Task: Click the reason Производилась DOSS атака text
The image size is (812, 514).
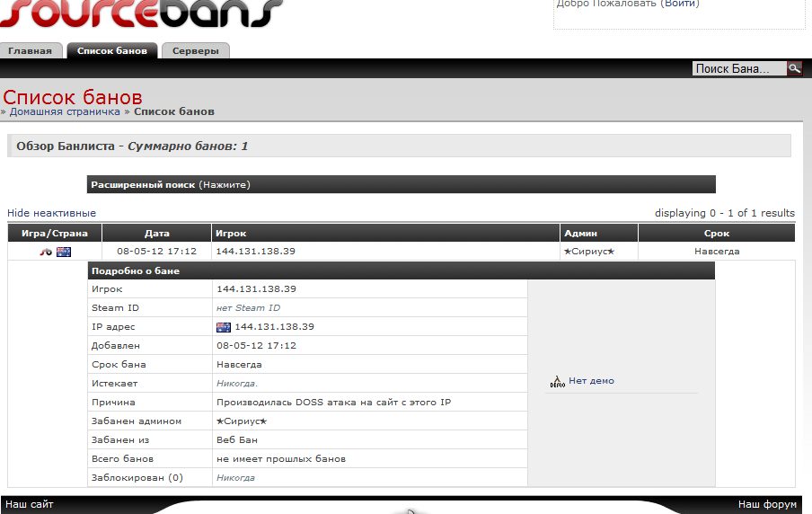Action: click(334, 402)
